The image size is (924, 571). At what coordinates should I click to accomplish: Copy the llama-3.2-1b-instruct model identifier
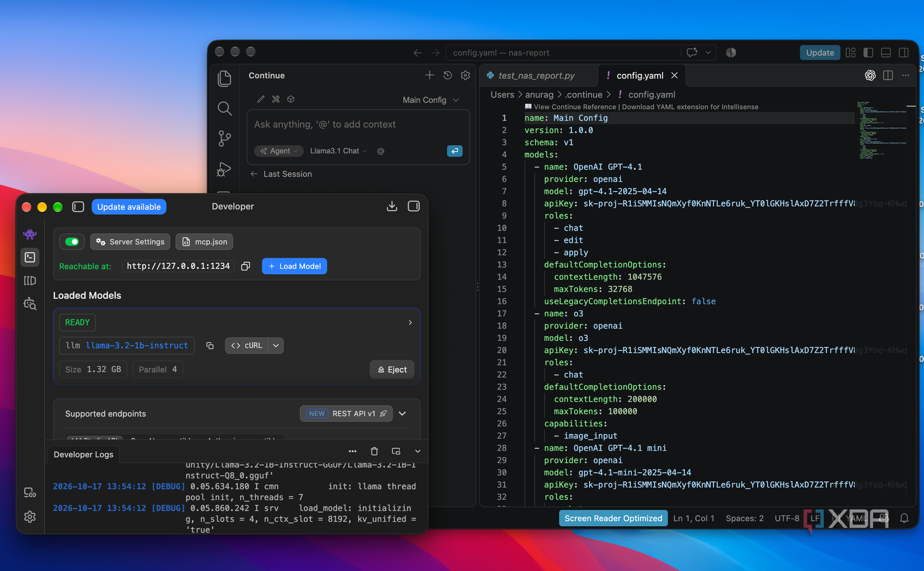pyautogui.click(x=210, y=346)
